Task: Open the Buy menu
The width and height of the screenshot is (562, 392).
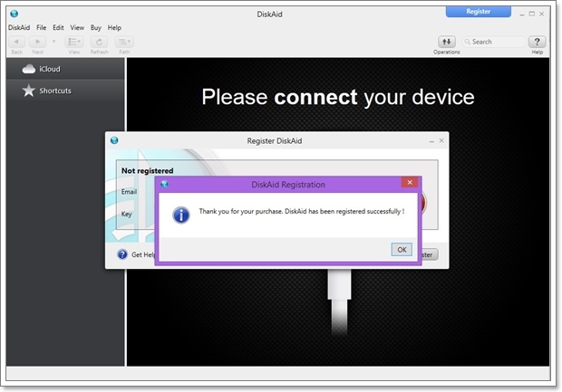Action: click(x=96, y=27)
